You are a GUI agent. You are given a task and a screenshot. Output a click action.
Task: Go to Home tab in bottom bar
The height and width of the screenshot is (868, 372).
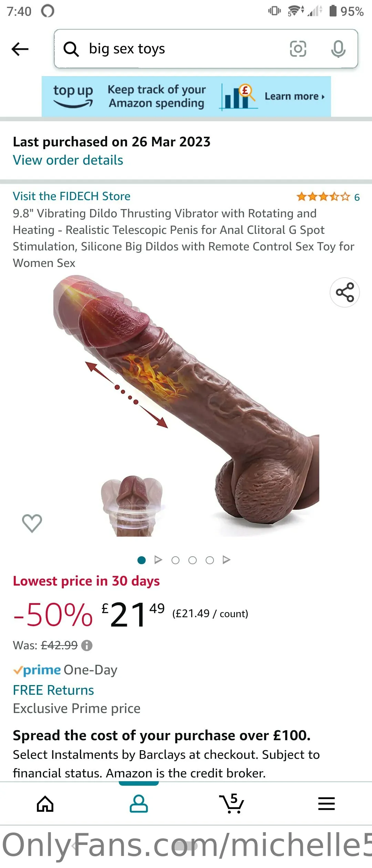pyautogui.click(x=45, y=804)
